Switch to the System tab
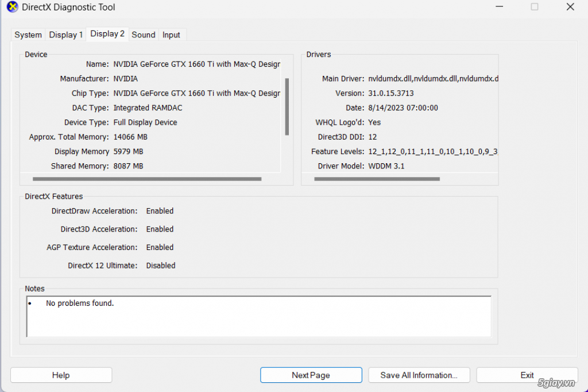The image size is (588, 392). pos(28,35)
